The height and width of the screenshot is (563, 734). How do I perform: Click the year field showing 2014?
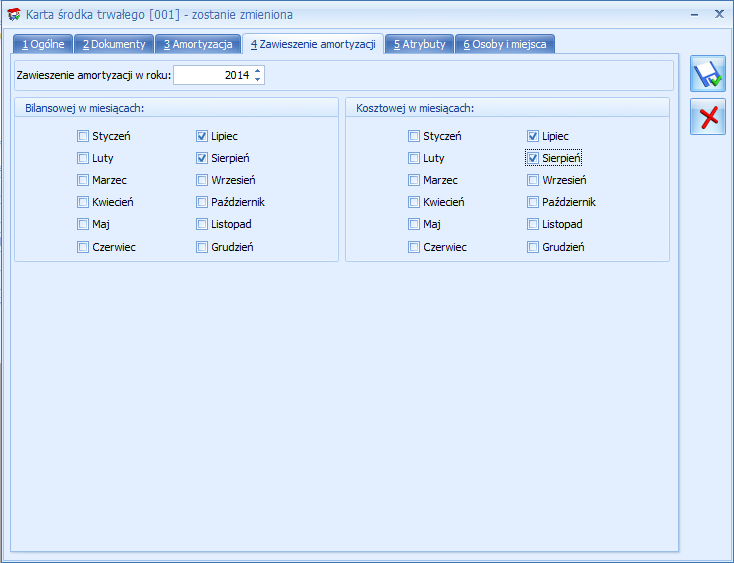point(214,75)
